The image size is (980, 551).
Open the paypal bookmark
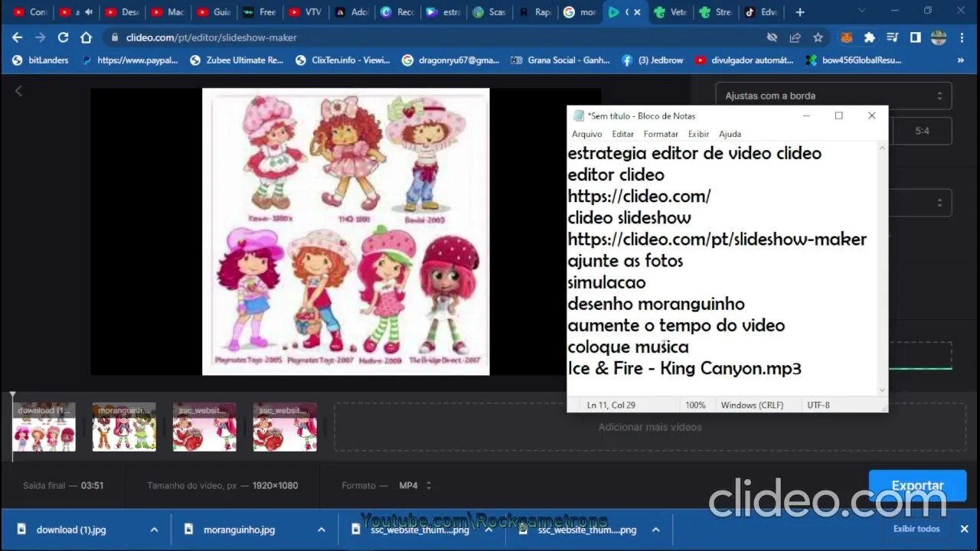[x=130, y=60]
